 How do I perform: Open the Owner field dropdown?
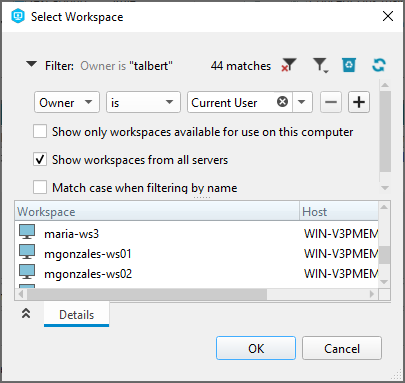(x=67, y=102)
